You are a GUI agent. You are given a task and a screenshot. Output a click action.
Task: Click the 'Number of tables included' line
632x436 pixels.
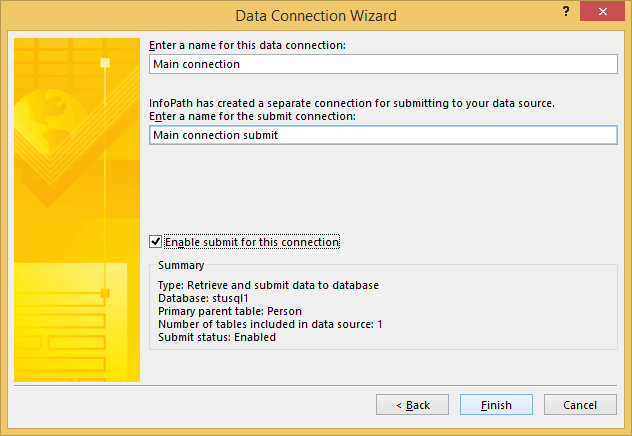(270, 324)
